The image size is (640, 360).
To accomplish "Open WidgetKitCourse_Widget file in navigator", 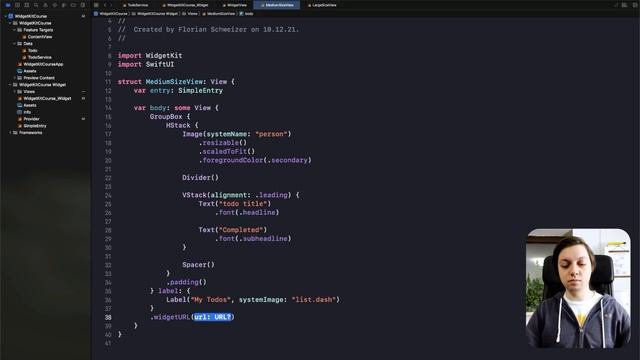I will (x=44, y=98).
